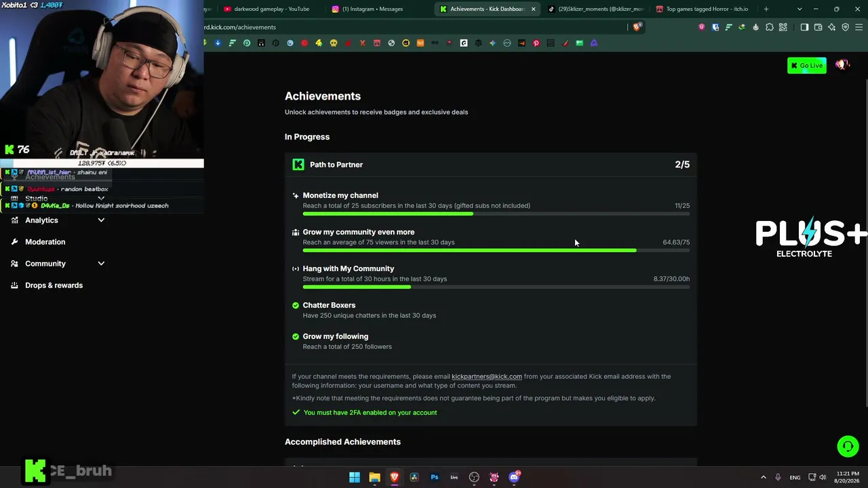Click the Monetize my channel progress bar
868x488 pixels.
click(496, 214)
